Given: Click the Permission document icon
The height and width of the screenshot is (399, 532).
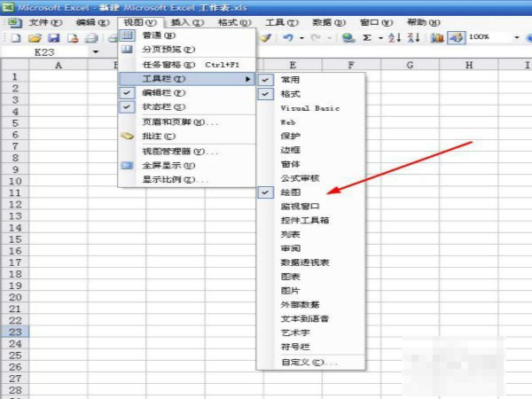Looking at the screenshot, I should (73, 37).
